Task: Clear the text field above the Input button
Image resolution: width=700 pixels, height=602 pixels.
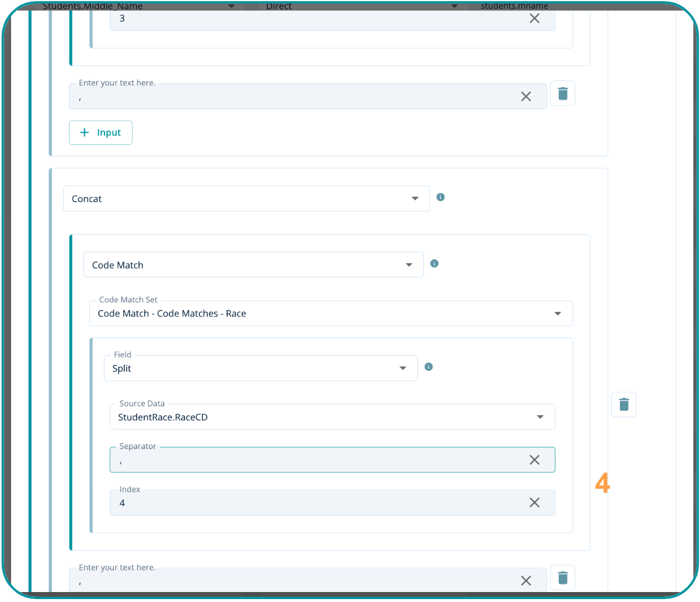Action: pyautogui.click(x=526, y=96)
